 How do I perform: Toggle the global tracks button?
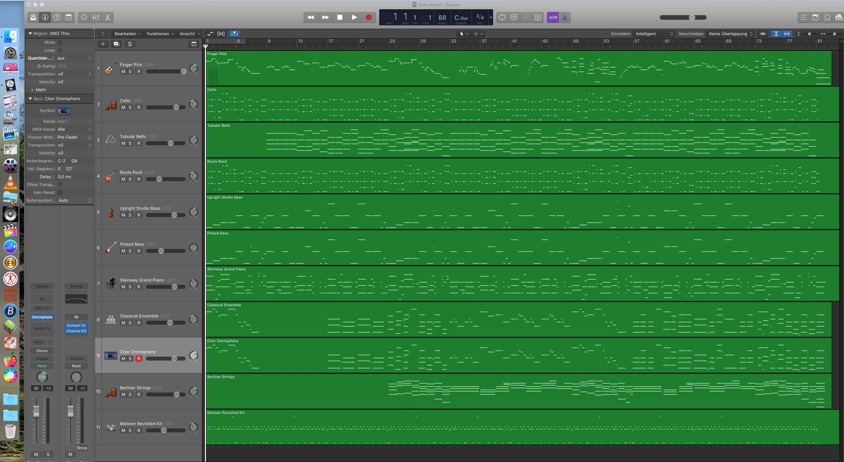194,44
